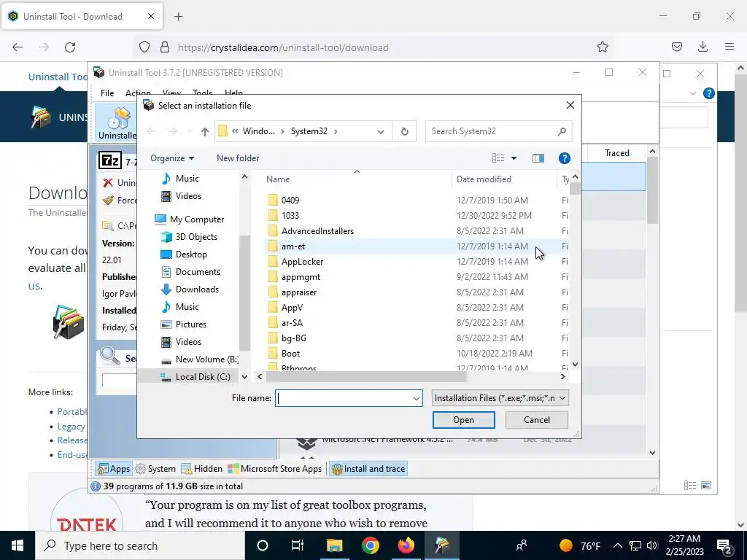747x560 pixels.
Task: Open the dialog help icon
Action: (564, 158)
